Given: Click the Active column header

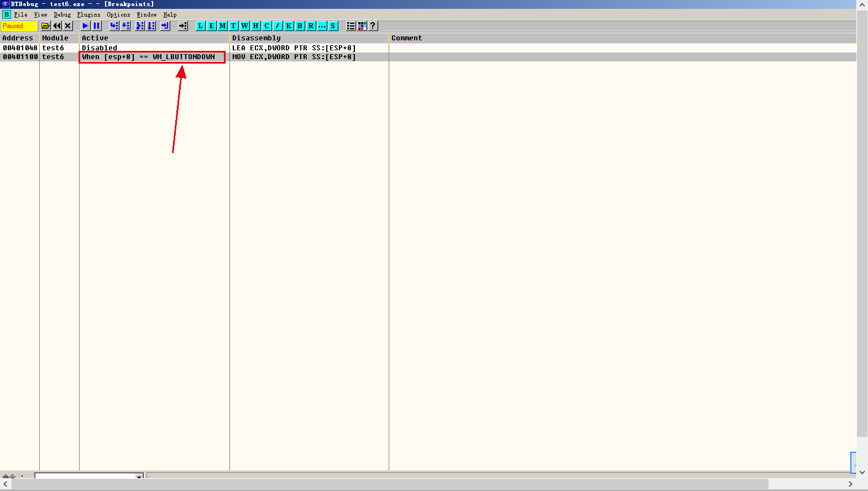Looking at the screenshot, I should 154,38.
